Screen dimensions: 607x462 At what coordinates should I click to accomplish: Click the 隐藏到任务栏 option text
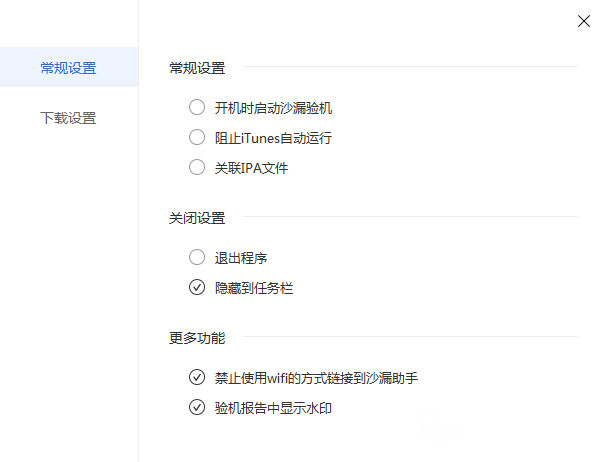point(254,288)
